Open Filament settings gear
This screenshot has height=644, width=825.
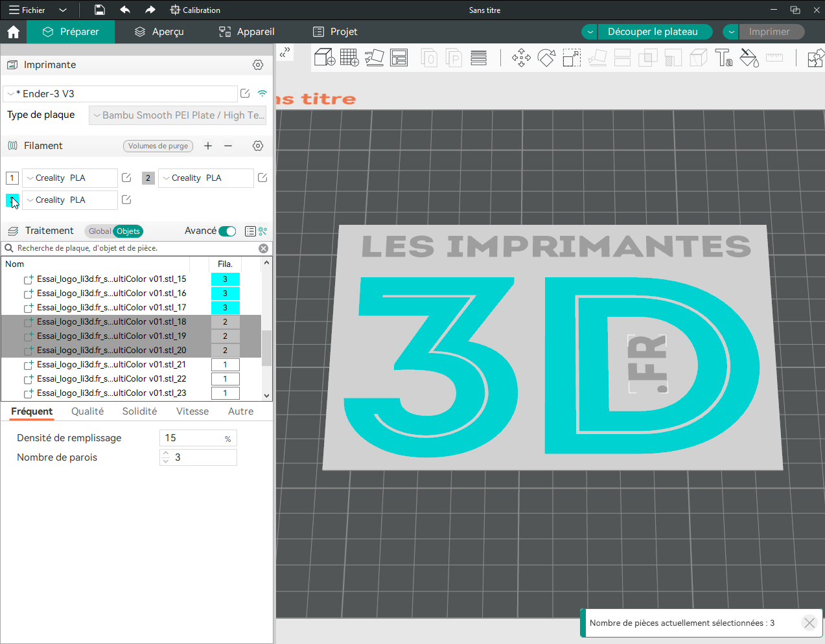click(258, 146)
